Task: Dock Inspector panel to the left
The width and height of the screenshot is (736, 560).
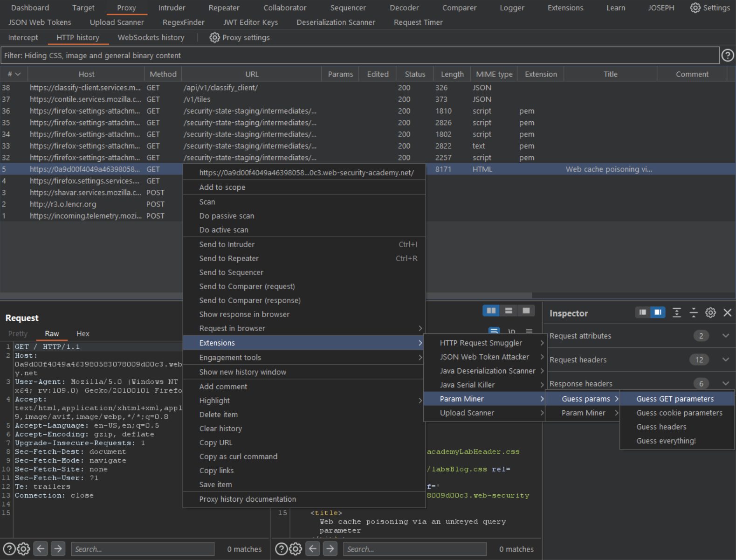Action: (642, 312)
